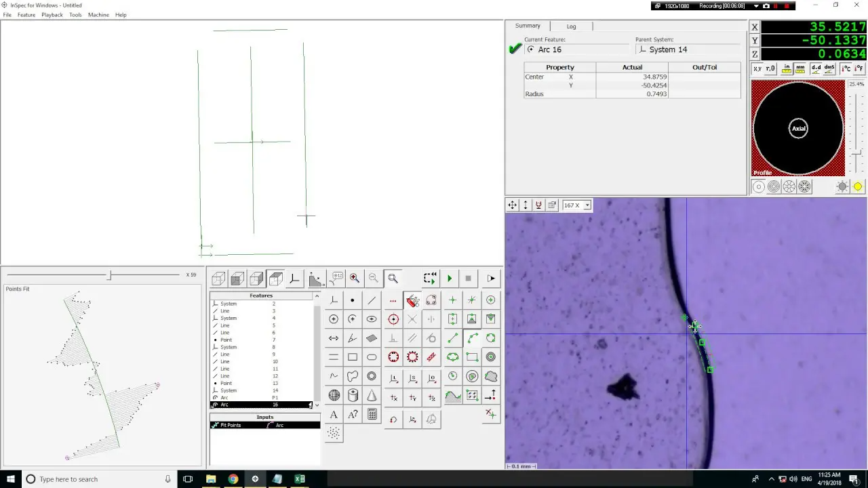The width and height of the screenshot is (868, 488).
Task: Click the zoom out magnifier icon
Action: tap(373, 278)
